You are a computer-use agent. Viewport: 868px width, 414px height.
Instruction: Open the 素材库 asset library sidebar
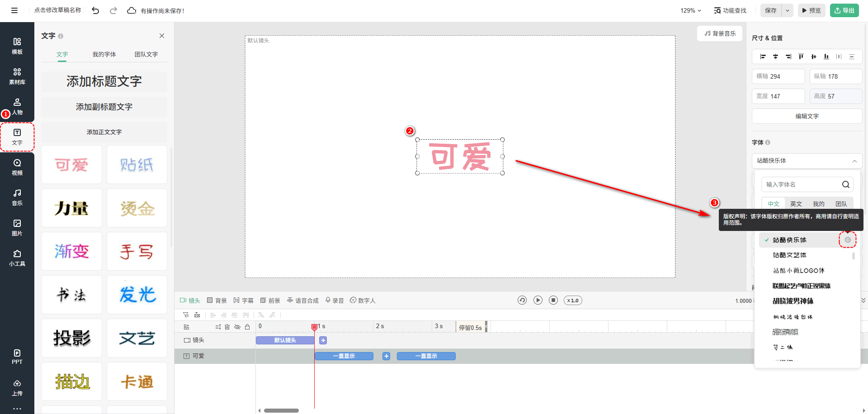point(17,76)
